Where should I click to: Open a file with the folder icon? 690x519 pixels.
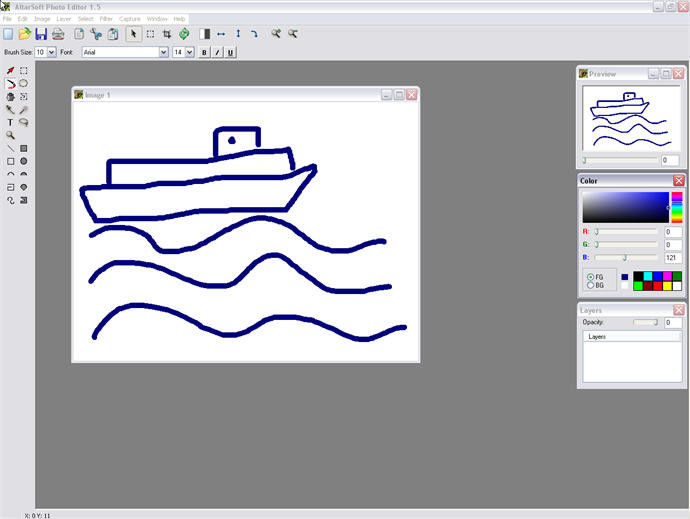[25, 33]
